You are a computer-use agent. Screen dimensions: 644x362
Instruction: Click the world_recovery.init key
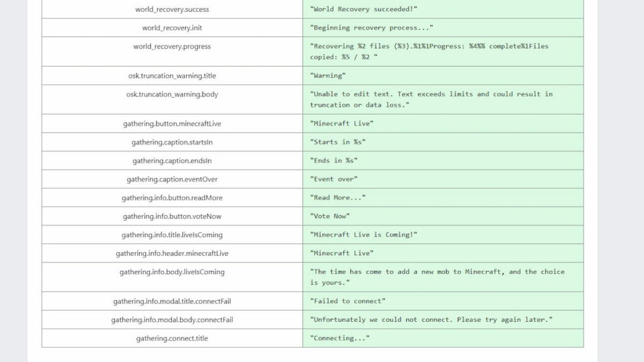point(172,28)
